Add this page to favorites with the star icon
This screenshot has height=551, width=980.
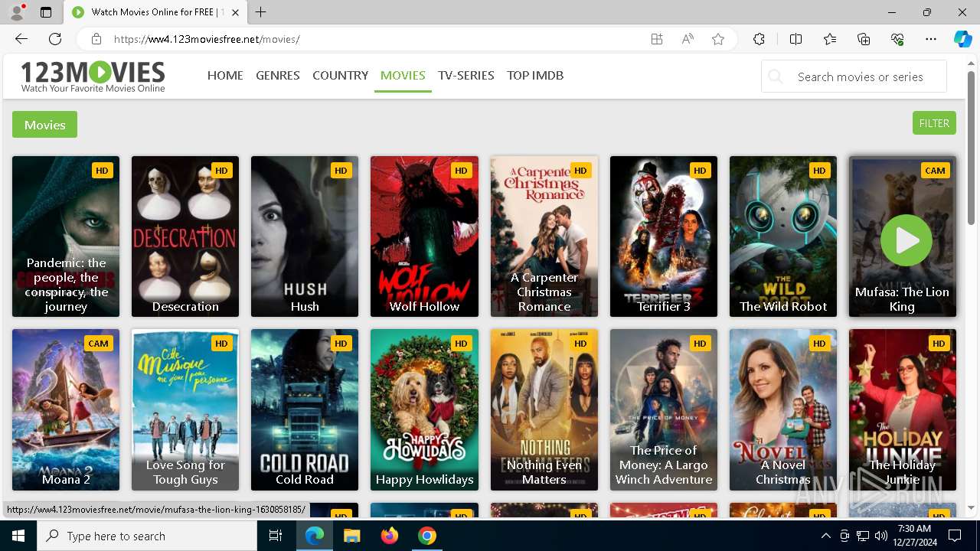pos(718,39)
